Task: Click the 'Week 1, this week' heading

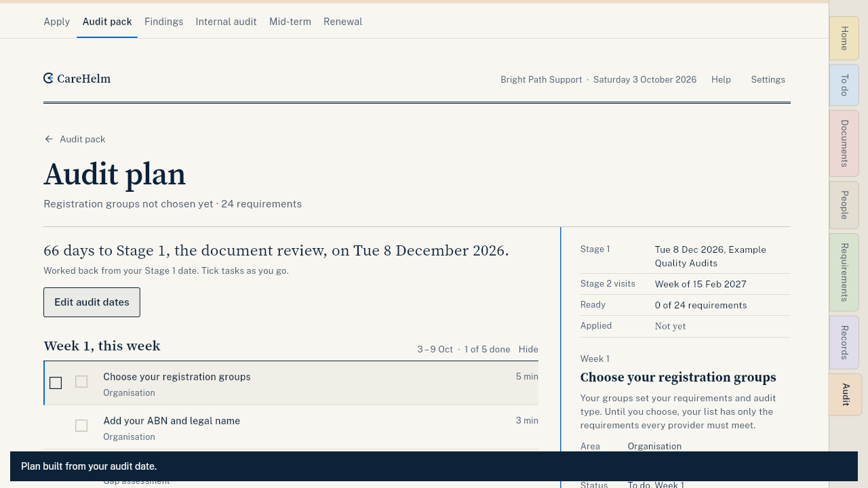Action: [102, 346]
